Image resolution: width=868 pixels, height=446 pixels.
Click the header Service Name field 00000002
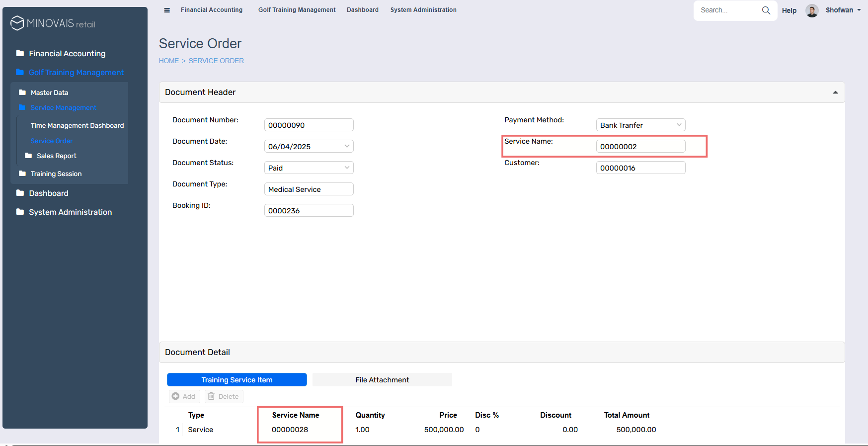(x=641, y=146)
